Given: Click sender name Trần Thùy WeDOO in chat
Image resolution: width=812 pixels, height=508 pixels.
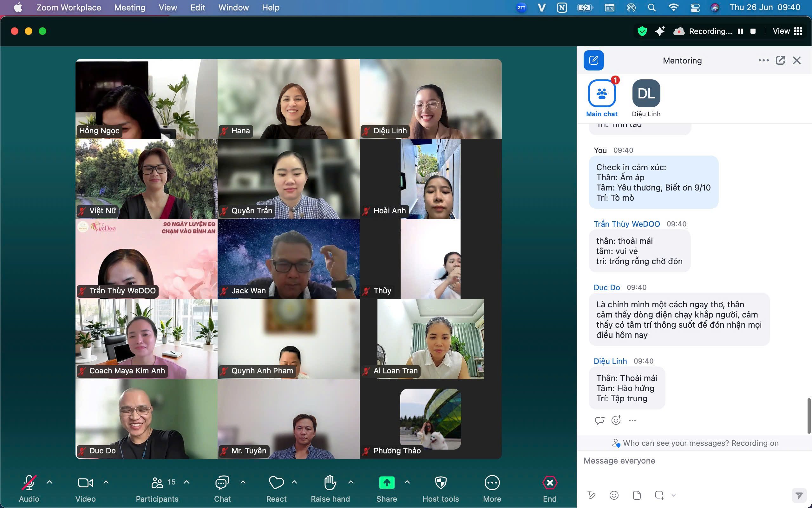Looking at the screenshot, I should point(626,224).
